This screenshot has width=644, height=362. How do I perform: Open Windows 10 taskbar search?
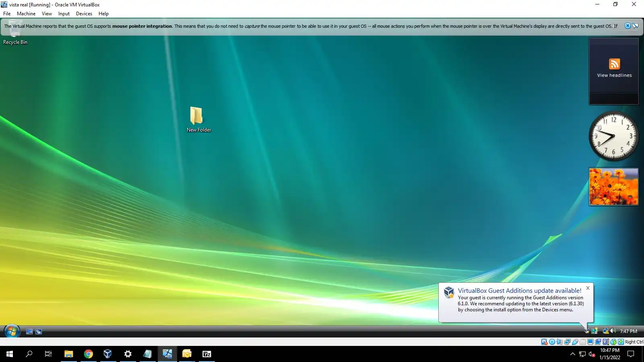coord(29,354)
